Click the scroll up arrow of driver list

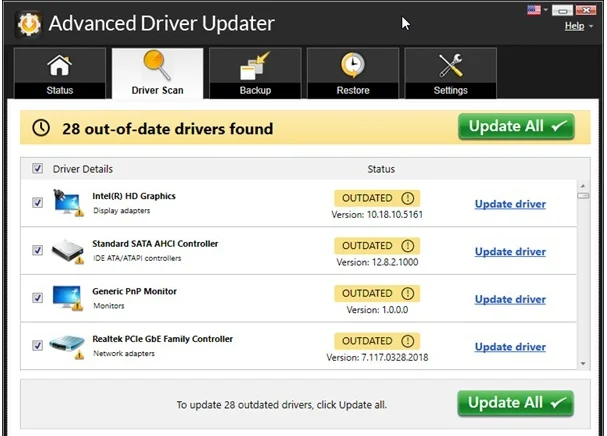(x=583, y=186)
